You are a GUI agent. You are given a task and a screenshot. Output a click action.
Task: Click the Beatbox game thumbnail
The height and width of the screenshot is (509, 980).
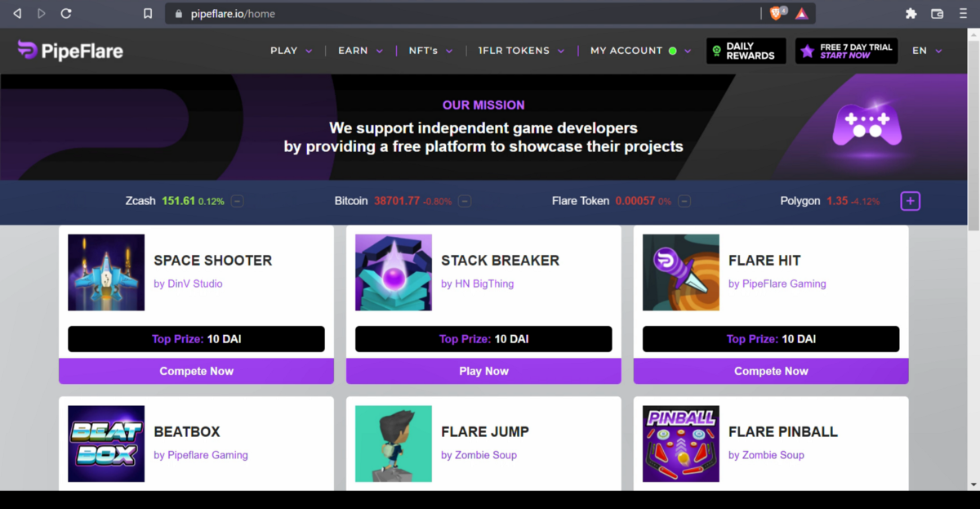106,444
